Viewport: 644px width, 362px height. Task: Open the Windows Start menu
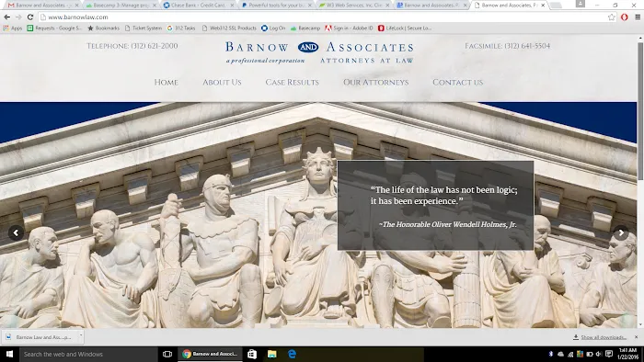pyautogui.click(x=9, y=355)
